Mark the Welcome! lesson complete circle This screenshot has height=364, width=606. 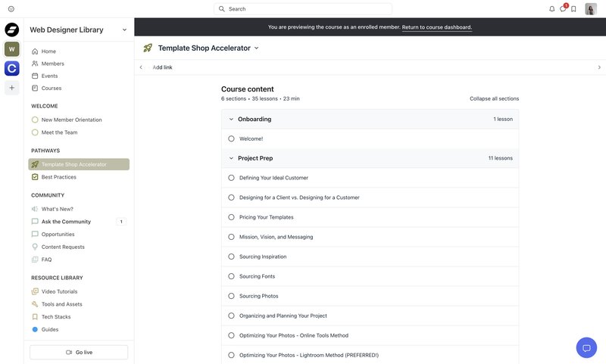point(231,138)
